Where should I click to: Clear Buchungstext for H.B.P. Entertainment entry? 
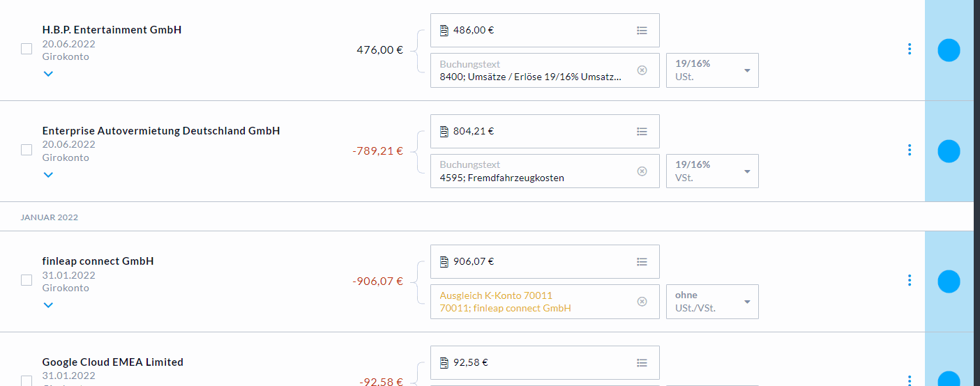coord(642,70)
